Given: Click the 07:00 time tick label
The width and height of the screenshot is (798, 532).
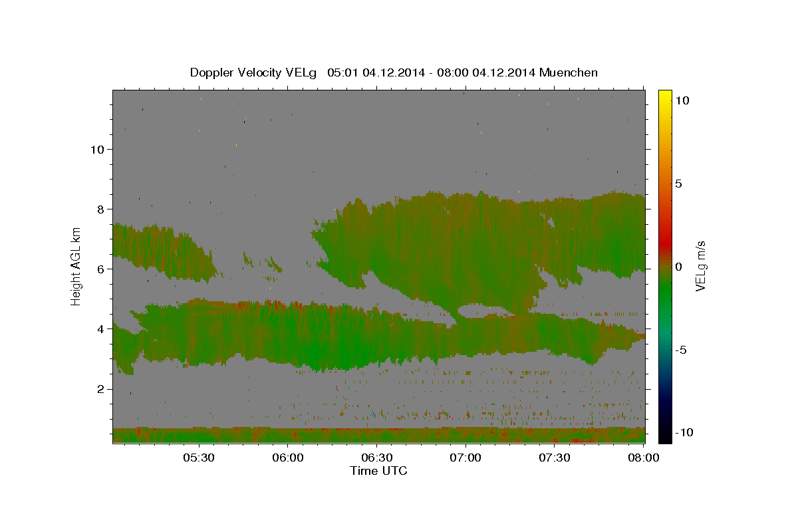Looking at the screenshot, I should (465, 458).
